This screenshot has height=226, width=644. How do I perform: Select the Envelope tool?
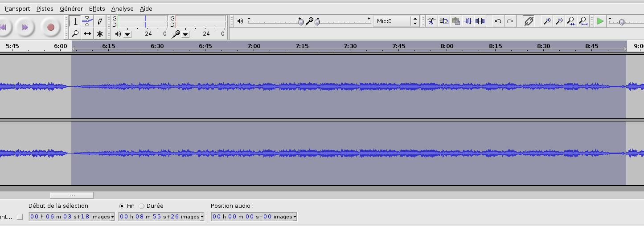(x=88, y=21)
